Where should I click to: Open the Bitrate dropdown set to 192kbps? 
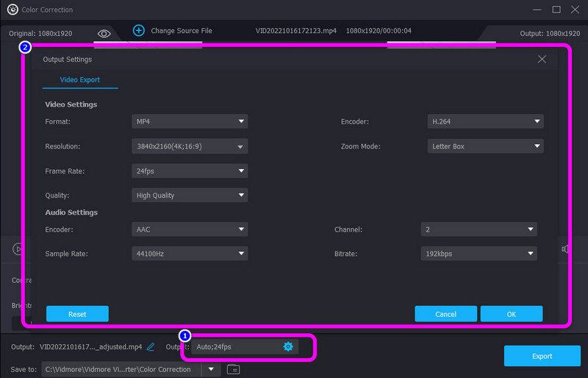478,254
